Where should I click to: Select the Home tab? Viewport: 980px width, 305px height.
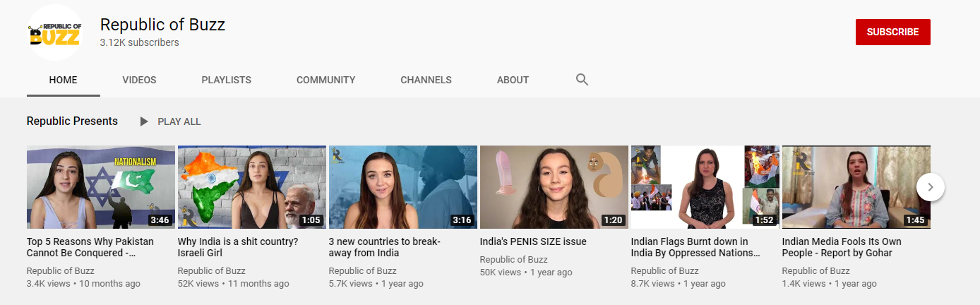click(64, 80)
